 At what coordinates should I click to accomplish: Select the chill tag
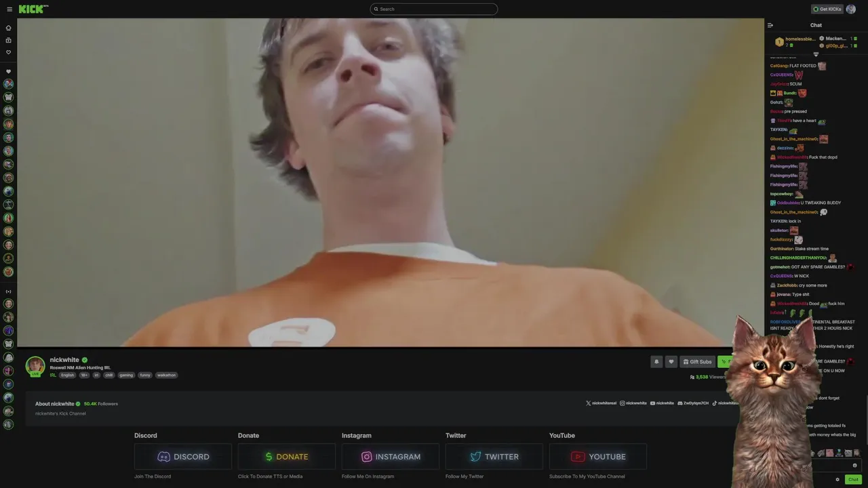(x=109, y=375)
